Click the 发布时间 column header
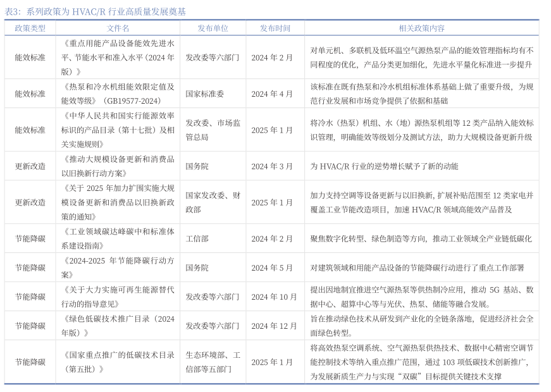 point(275,28)
